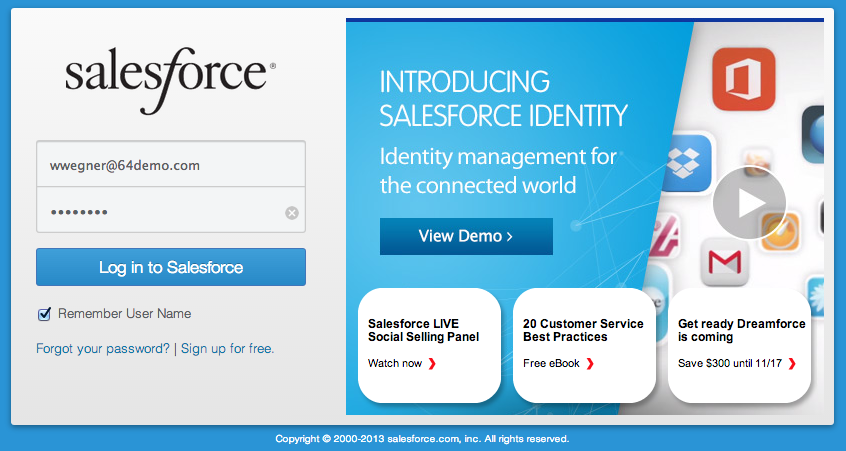Click the username field with wwegner@64demo.com
846x451 pixels.
[x=171, y=164]
